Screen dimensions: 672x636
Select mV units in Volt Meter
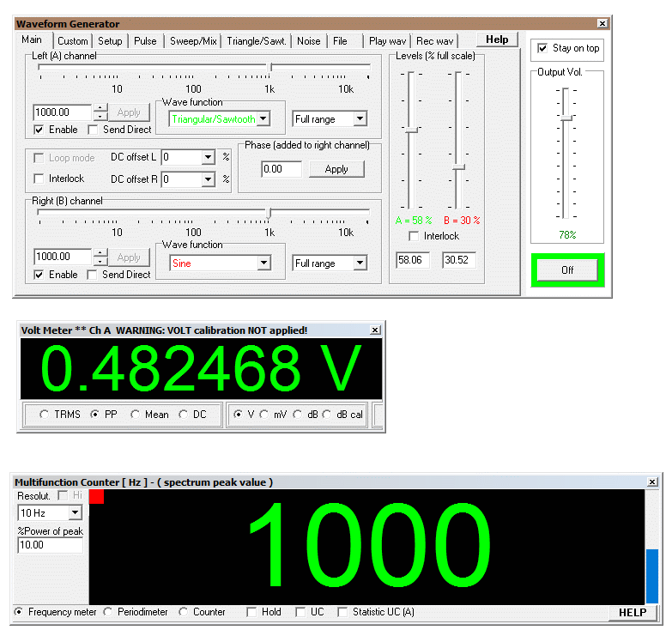pos(264,415)
